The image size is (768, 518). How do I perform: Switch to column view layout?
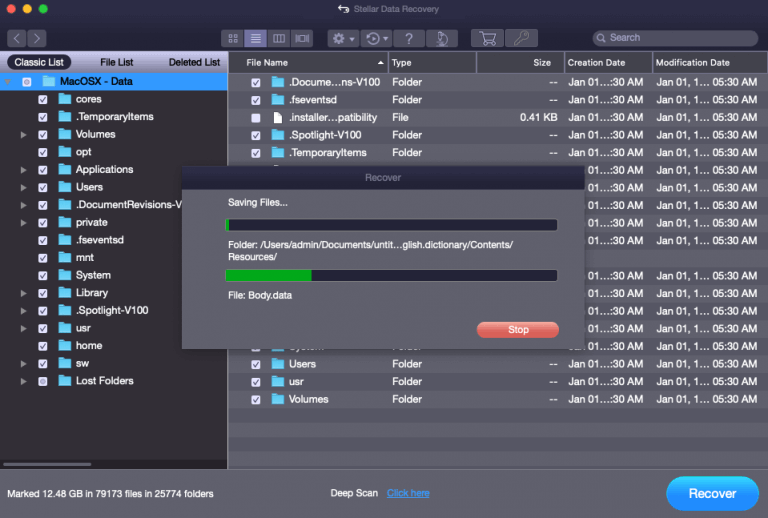pyautogui.click(x=279, y=38)
